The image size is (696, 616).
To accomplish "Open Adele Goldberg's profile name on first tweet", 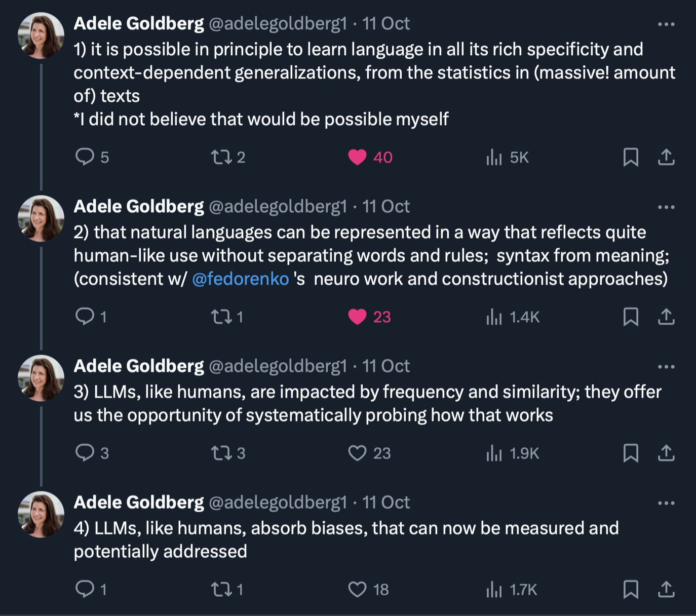I will pos(139,23).
